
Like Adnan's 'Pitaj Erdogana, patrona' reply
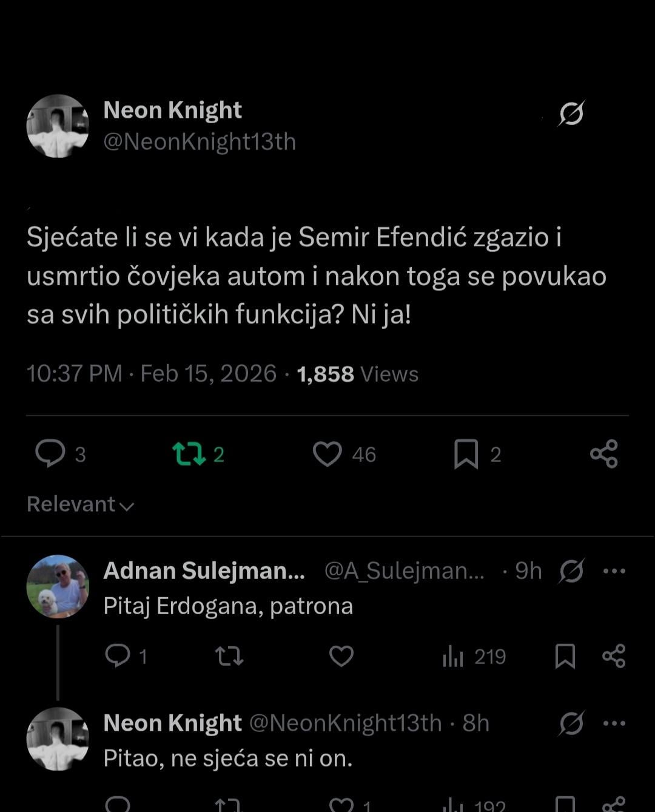[x=341, y=656]
